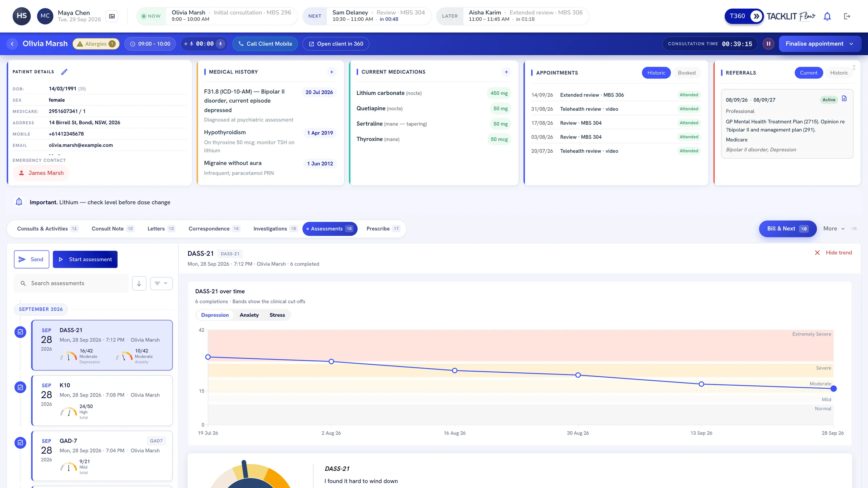Open the notifications bell in the header
Image resolution: width=868 pixels, height=488 pixels.
click(827, 16)
